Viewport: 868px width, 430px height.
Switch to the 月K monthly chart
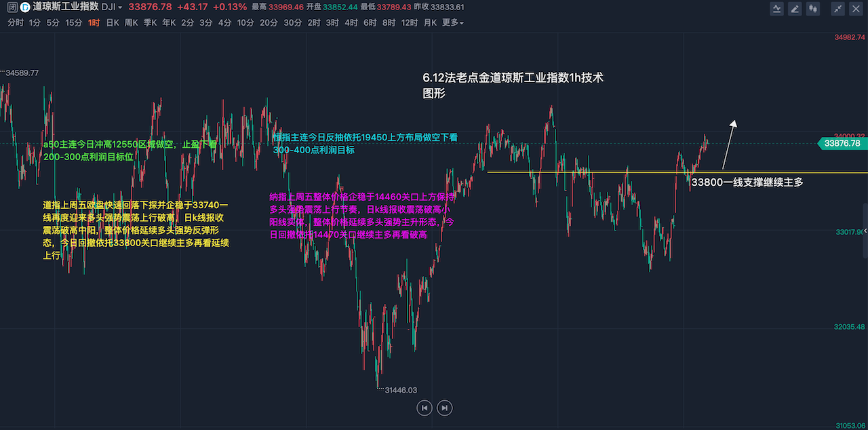[x=430, y=22]
